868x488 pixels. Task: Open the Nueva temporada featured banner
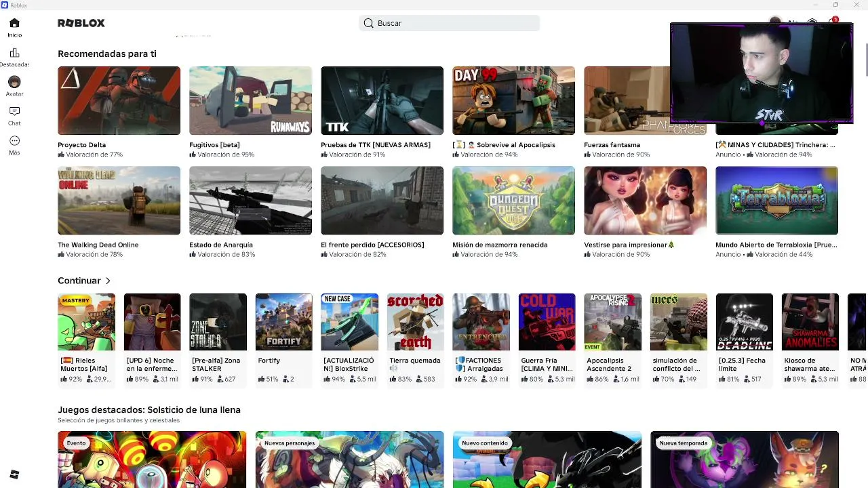click(744, 460)
